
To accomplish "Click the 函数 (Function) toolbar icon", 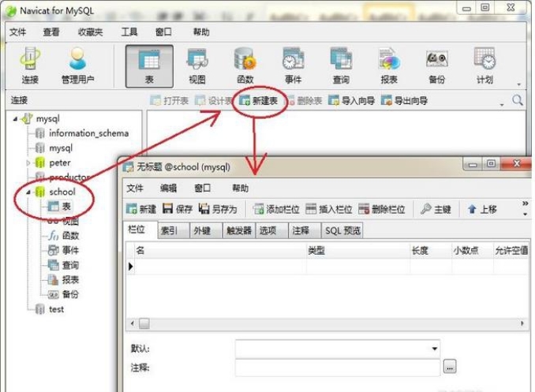I will (245, 65).
